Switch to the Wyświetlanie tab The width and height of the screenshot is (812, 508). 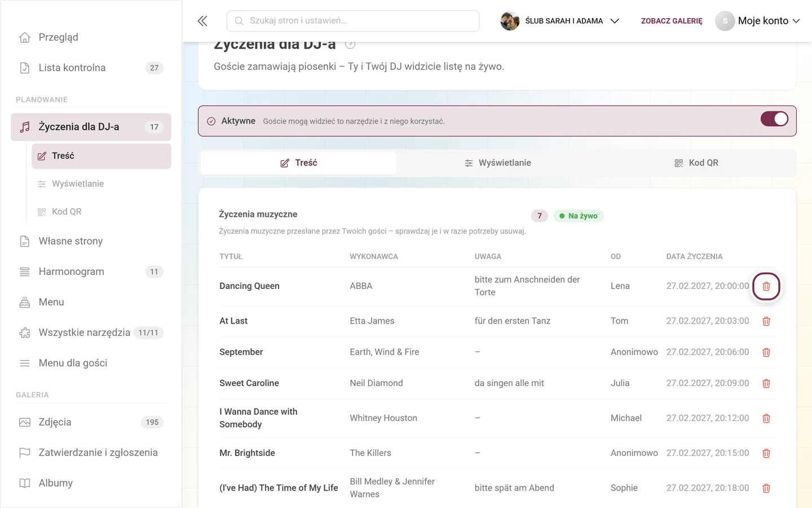coord(497,163)
